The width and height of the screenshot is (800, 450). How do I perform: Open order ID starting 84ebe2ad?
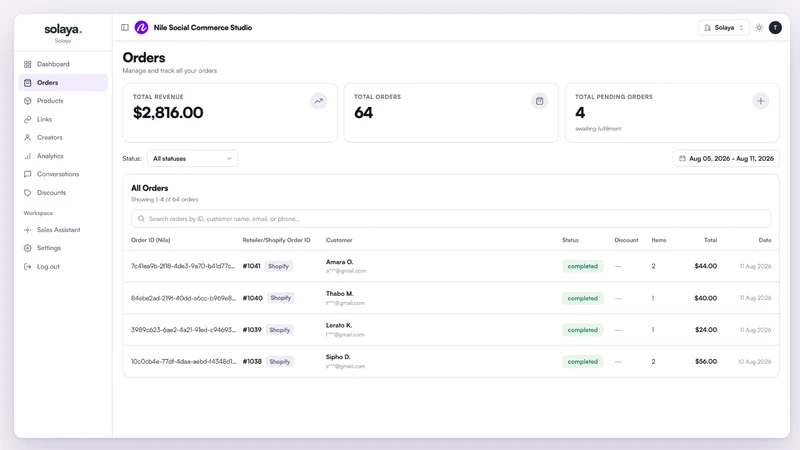pos(183,298)
